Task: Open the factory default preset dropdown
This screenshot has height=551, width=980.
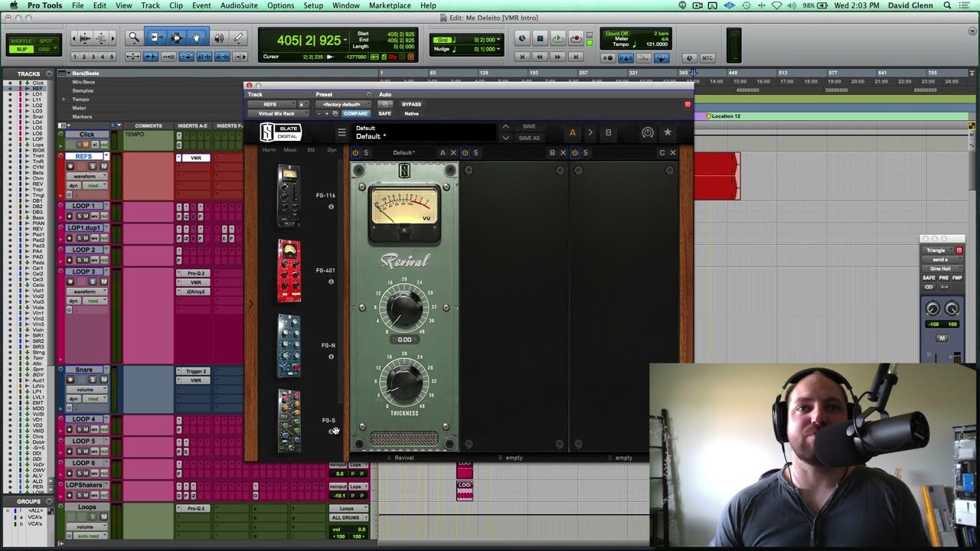Action: point(342,104)
